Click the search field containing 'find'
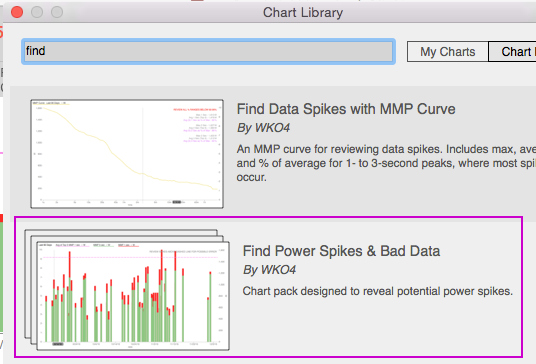 (209, 52)
